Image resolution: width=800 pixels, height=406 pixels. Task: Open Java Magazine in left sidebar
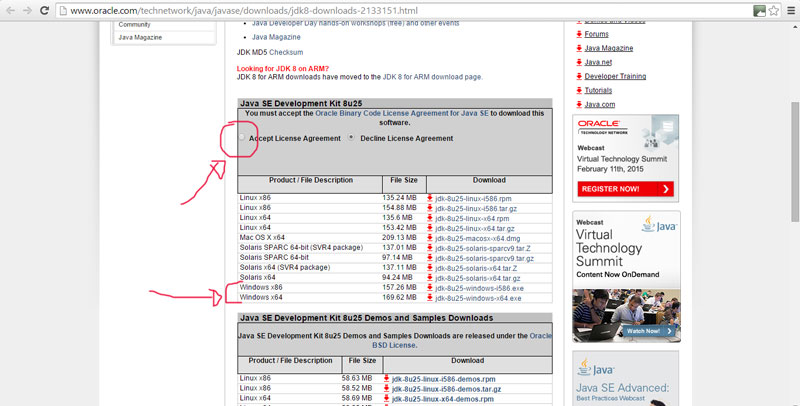pyautogui.click(x=140, y=37)
